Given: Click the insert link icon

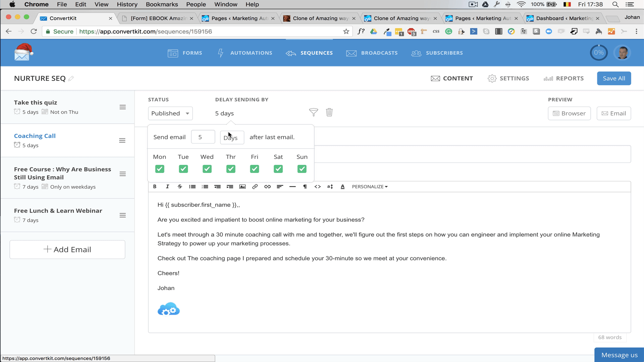Looking at the screenshot, I should (x=267, y=186).
